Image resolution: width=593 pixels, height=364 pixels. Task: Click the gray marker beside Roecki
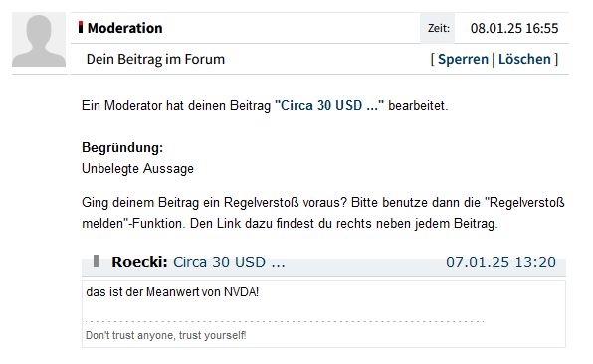point(97,261)
